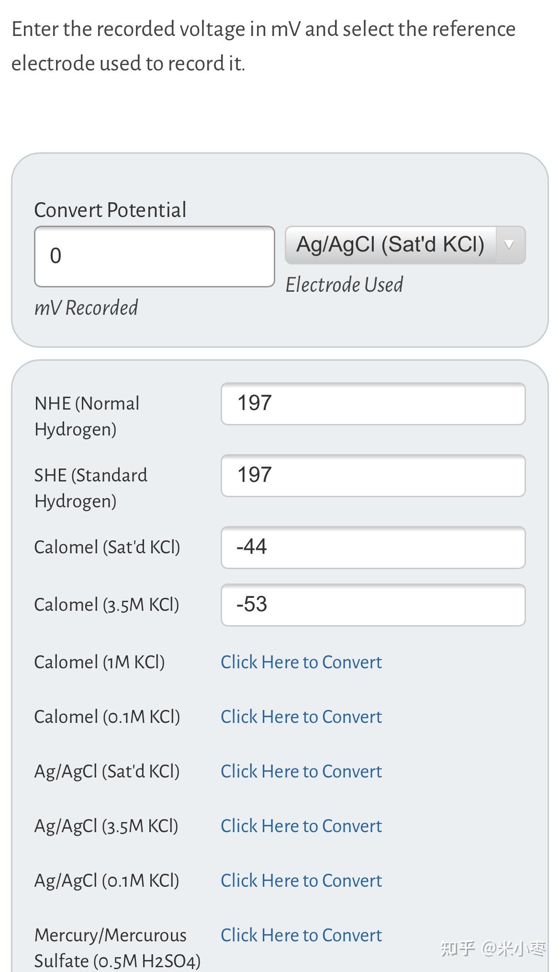Click the dropdown arrow beside Ag/AgCl (Sat'd KCl)
Screen dimensions: 560x972
[x=509, y=245]
